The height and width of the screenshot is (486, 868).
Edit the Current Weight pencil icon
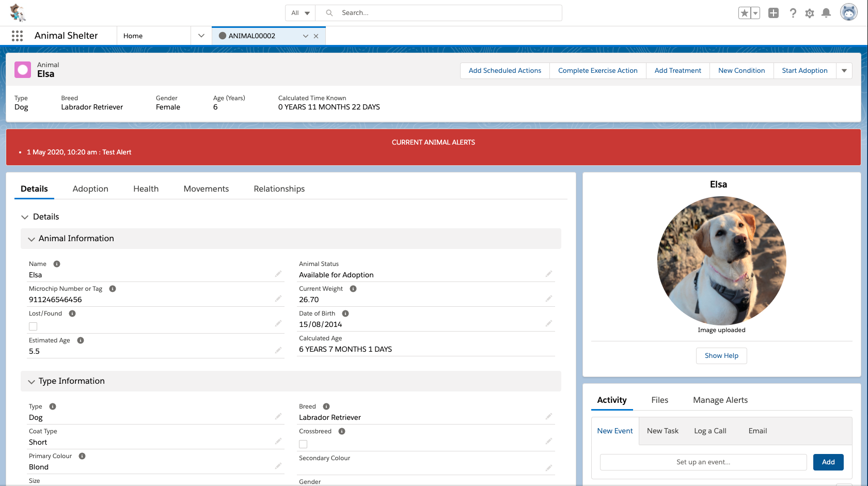(549, 299)
